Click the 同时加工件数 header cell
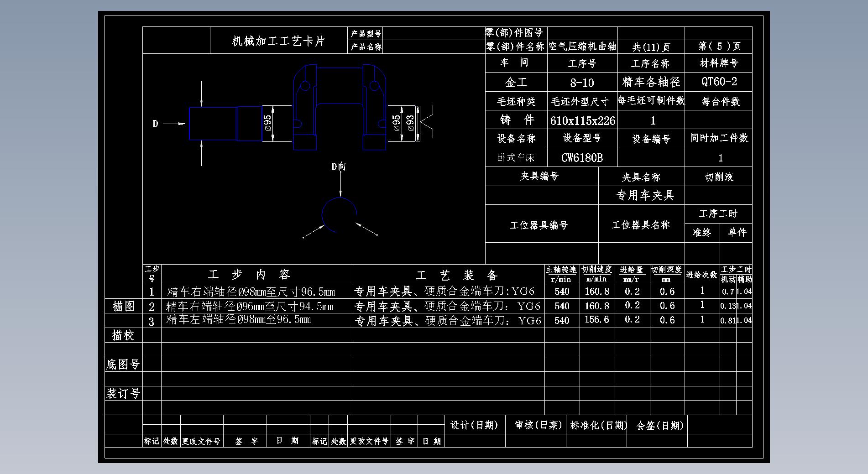This screenshot has height=474, width=868. point(719,138)
